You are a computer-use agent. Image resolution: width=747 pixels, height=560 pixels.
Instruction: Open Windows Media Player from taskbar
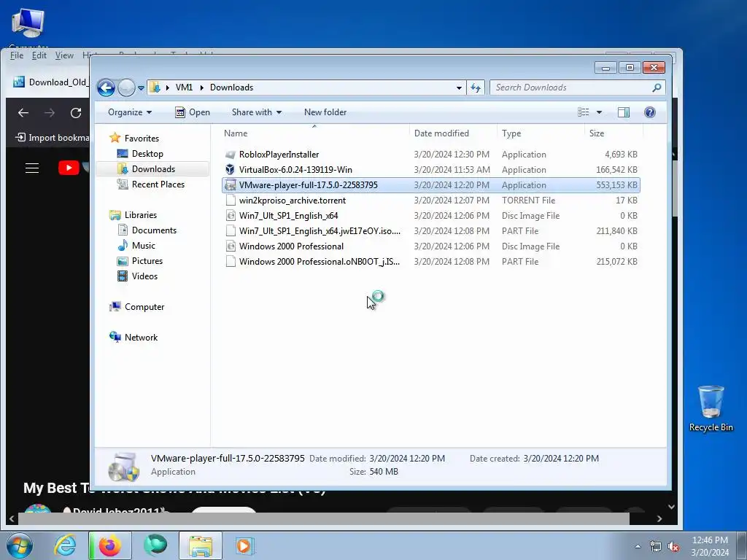[245, 545]
